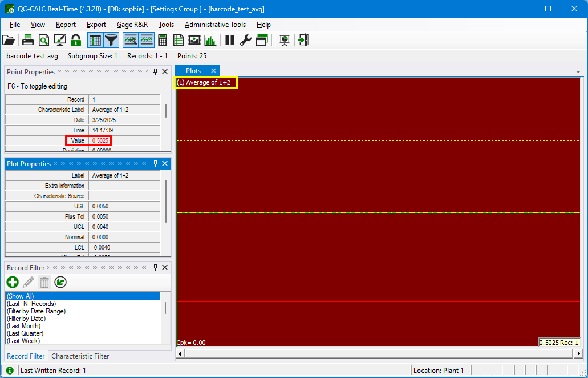The width and height of the screenshot is (588, 378).
Task: Toggle the data grid table icon
Action: point(95,40)
